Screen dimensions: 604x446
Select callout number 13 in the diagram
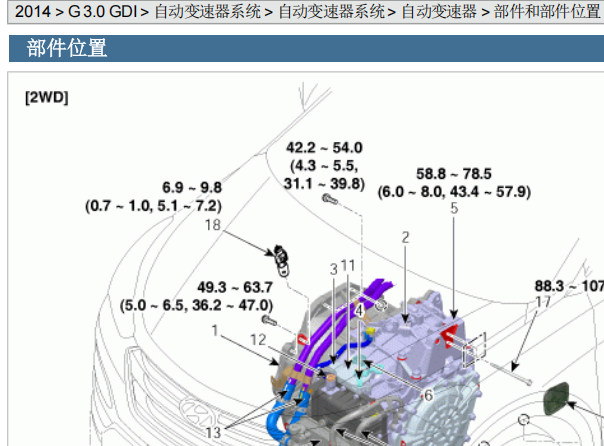coord(213,433)
